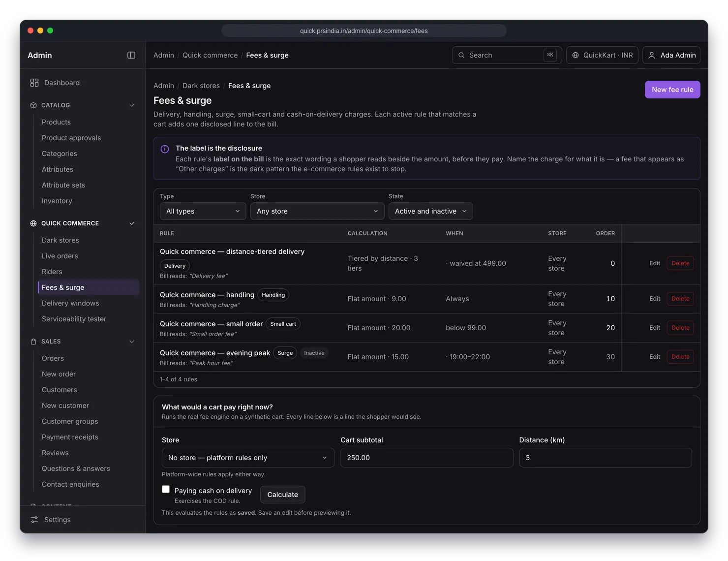The width and height of the screenshot is (728, 561).
Task: Click the Small cart type badge
Action: [283, 324]
